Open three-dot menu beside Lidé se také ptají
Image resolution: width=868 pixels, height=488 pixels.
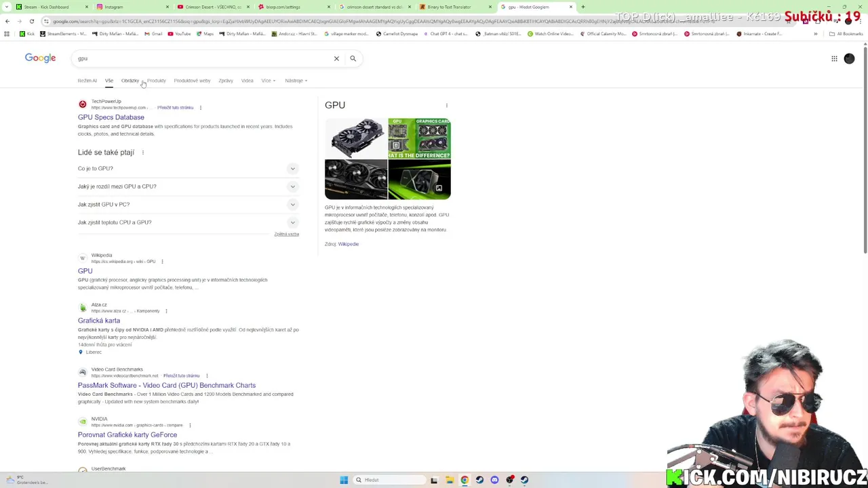(x=142, y=152)
